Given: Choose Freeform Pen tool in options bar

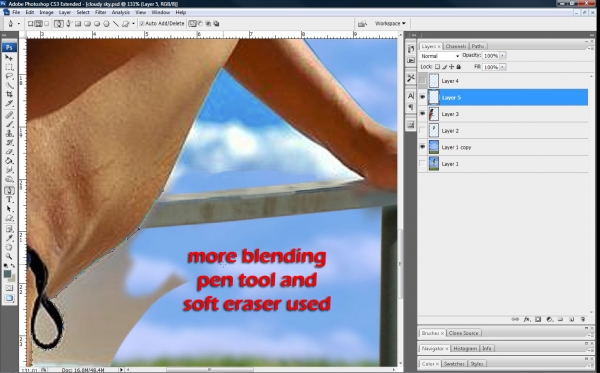Looking at the screenshot, I should (x=68, y=24).
